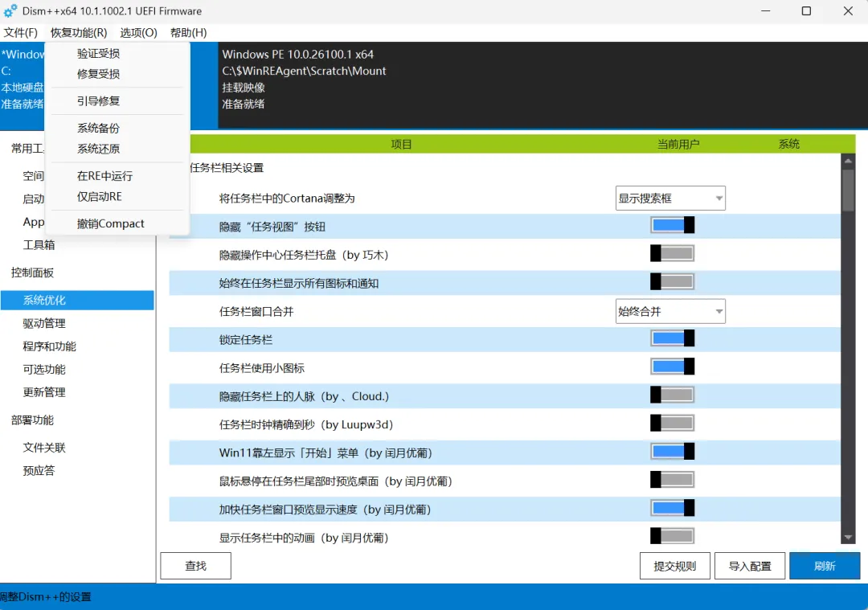The width and height of the screenshot is (868, 610).
Task: Toggle 任务栏使用小图标 switch
Action: pos(672,366)
